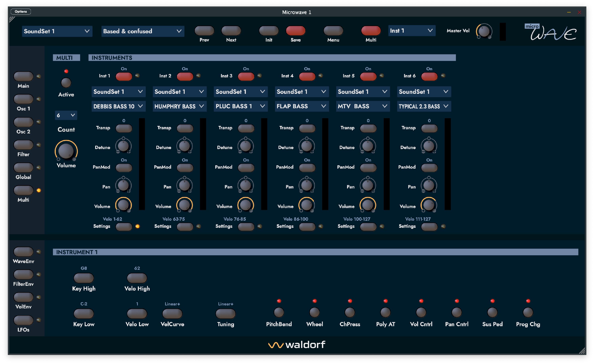Open the LFOs section

23,320
